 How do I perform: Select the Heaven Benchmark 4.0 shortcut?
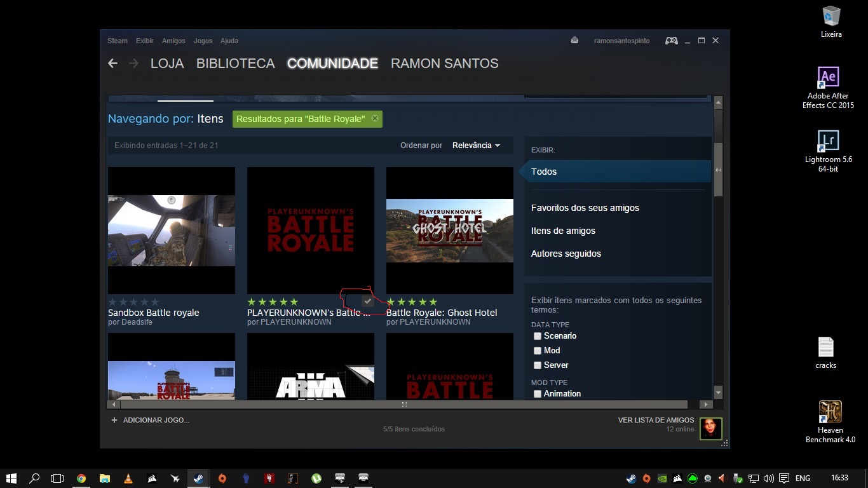tap(830, 422)
